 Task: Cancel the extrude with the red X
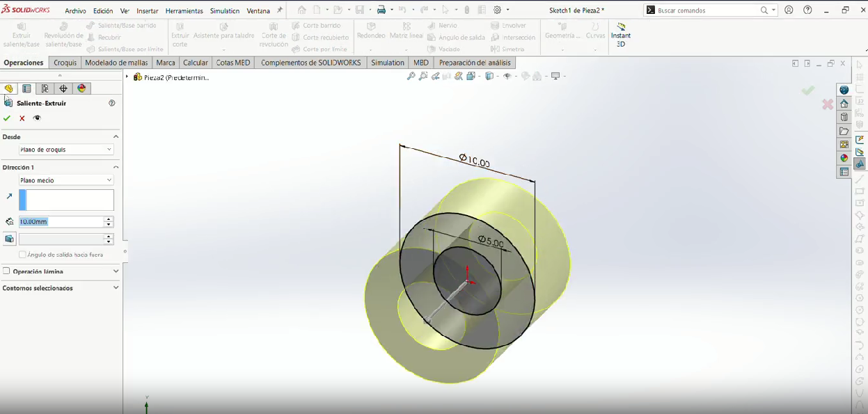(22, 118)
